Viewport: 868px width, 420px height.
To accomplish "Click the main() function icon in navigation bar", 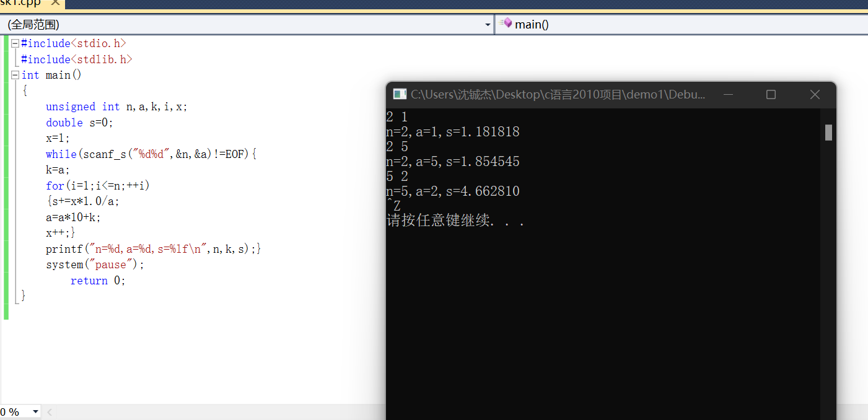I will tap(506, 24).
